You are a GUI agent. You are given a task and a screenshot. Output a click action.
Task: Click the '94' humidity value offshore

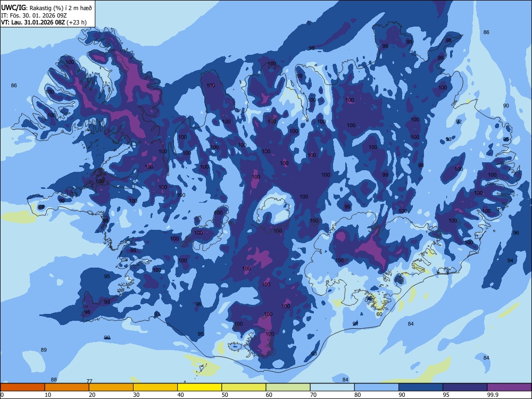510,260
